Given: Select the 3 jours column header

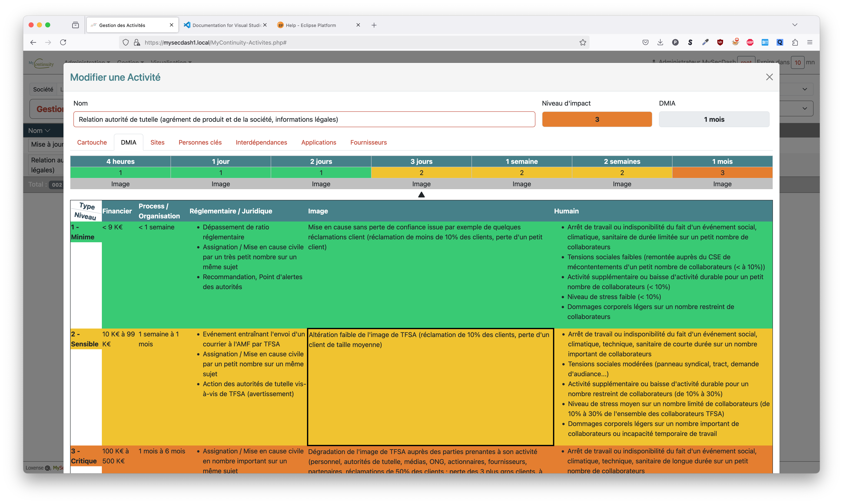Looking at the screenshot, I should pyautogui.click(x=421, y=161).
